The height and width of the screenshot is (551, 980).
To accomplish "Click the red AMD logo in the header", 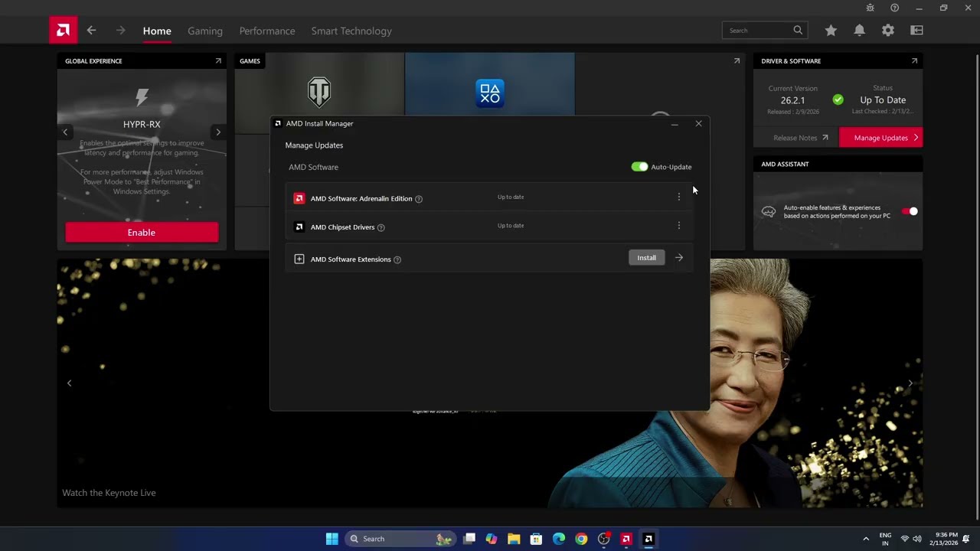I will tap(63, 31).
